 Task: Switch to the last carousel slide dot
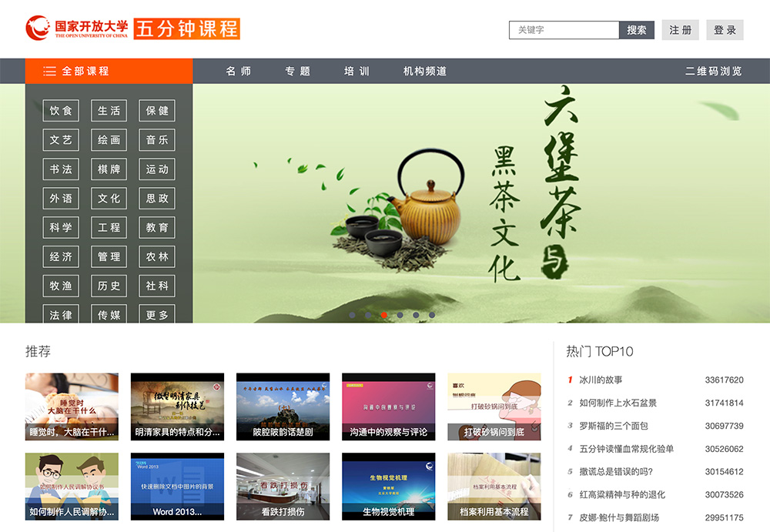coord(432,315)
